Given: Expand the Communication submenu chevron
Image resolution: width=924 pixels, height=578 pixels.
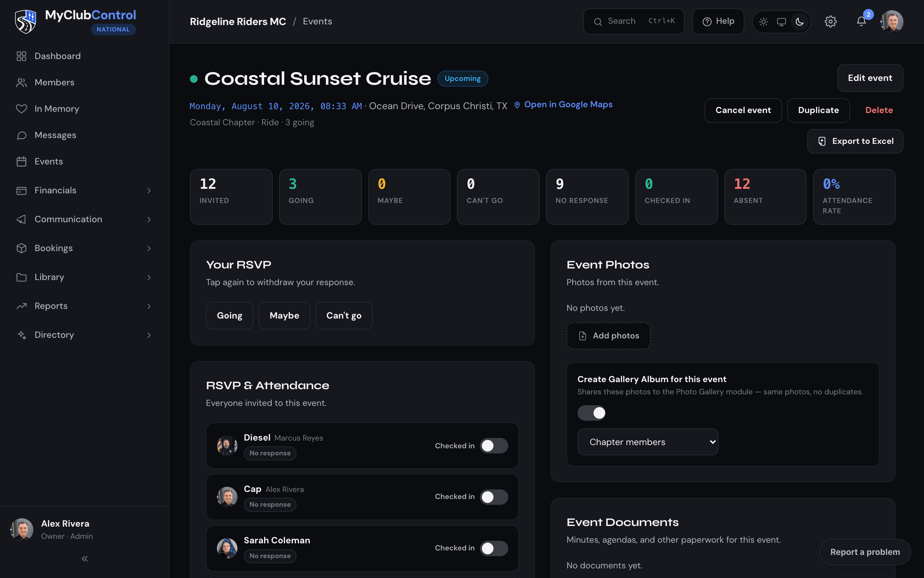Looking at the screenshot, I should (x=149, y=219).
